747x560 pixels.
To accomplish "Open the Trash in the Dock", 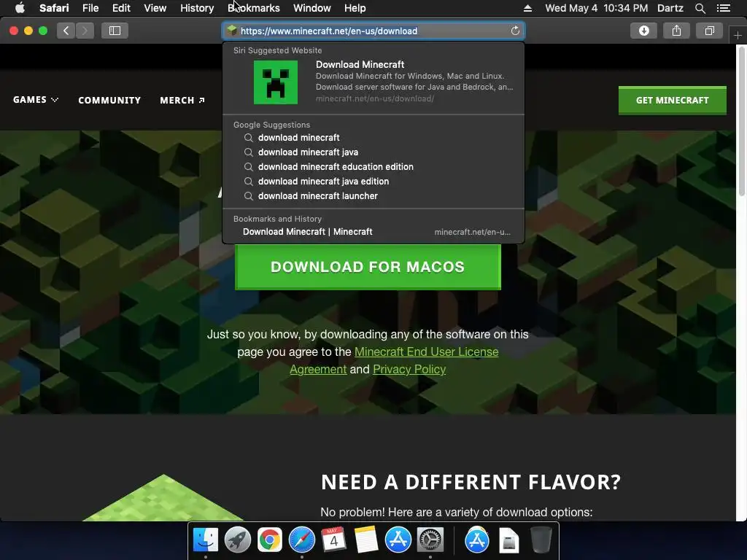I will (x=541, y=540).
